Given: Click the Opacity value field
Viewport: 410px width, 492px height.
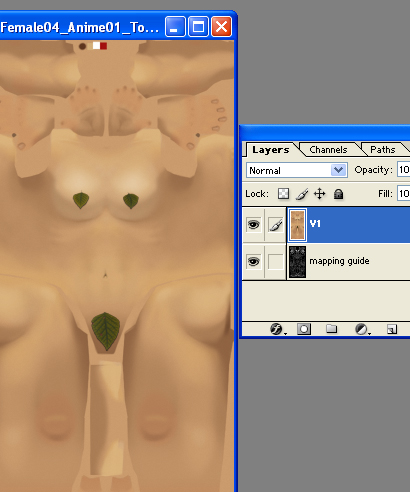Looking at the screenshot, I should coord(404,170).
